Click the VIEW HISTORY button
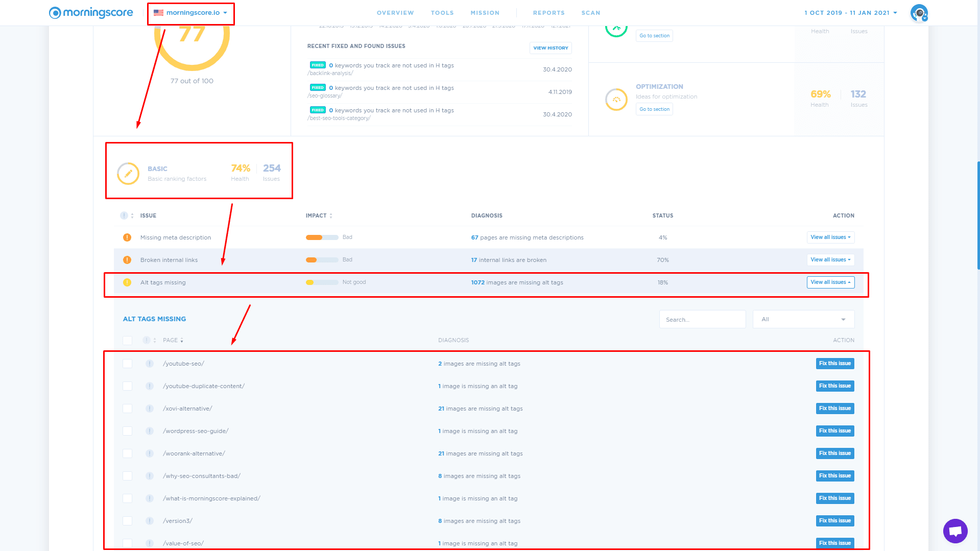 pyautogui.click(x=551, y=48)
